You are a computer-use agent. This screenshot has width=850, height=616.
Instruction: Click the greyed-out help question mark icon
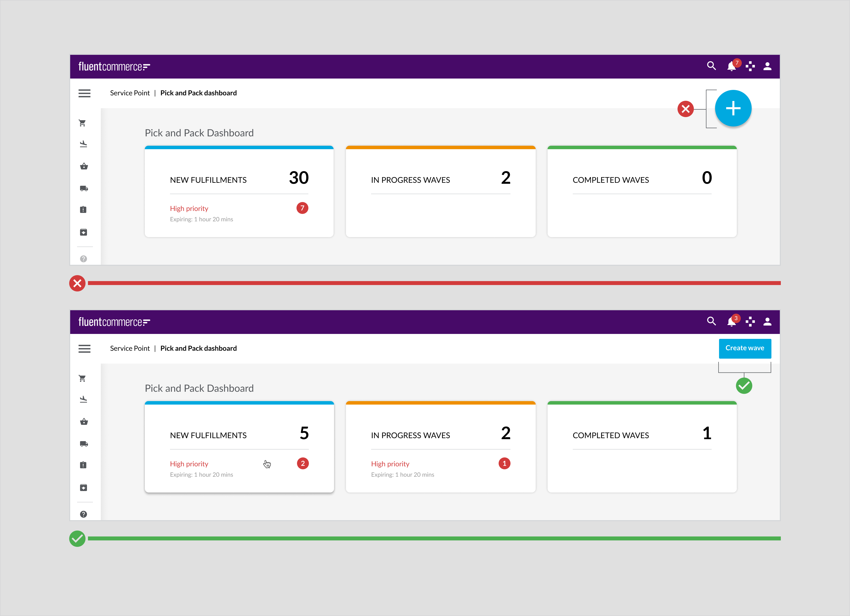(x=84, y=259)
